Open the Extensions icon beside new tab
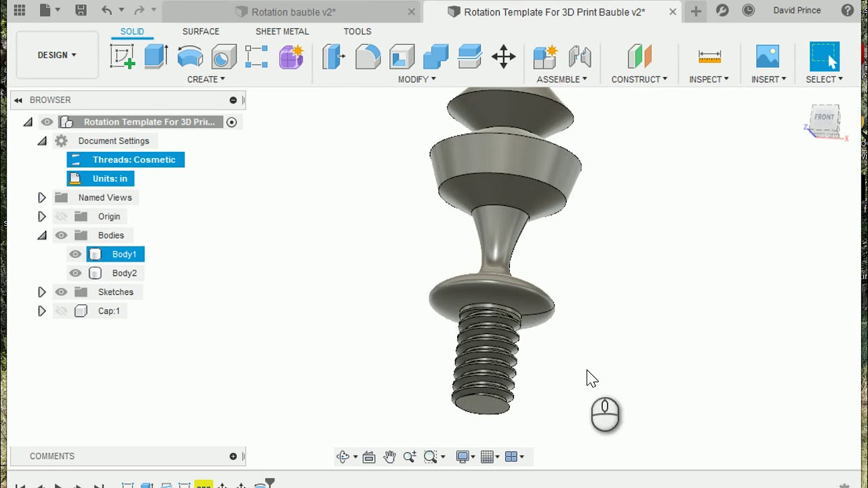Screen dimensions: 868x488 [722, 10]
